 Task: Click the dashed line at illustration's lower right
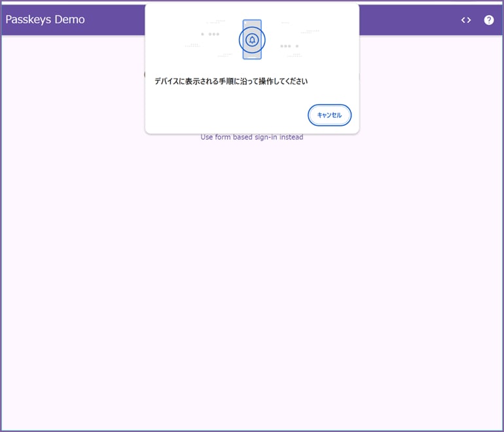[296, 56]
